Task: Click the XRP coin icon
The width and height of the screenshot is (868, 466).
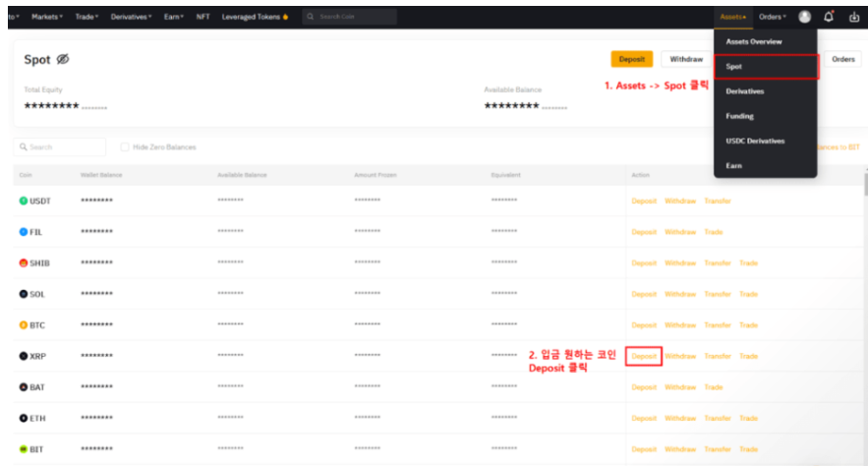Action: pos(24,356)
